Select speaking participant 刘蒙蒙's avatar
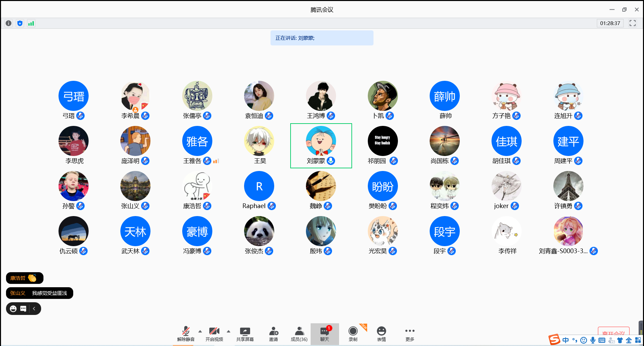Viewport: 644px width, 346px height. [x=321, y=141]
